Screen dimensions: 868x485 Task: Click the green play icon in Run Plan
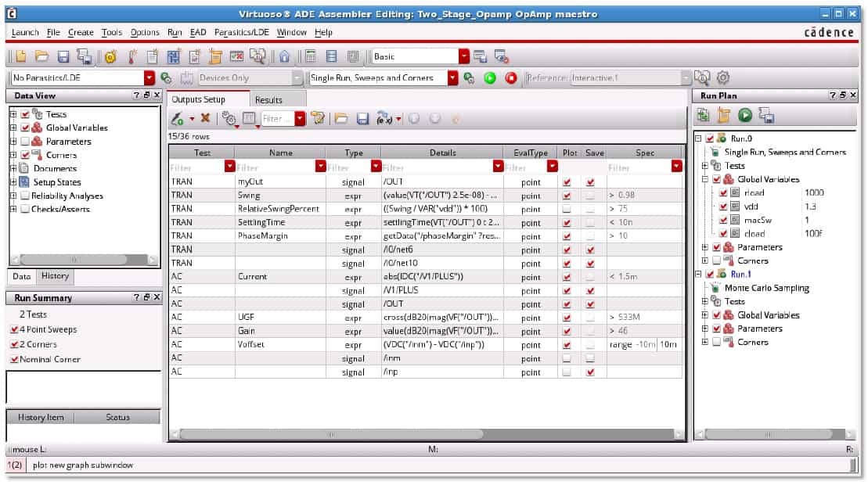point(745,115)
